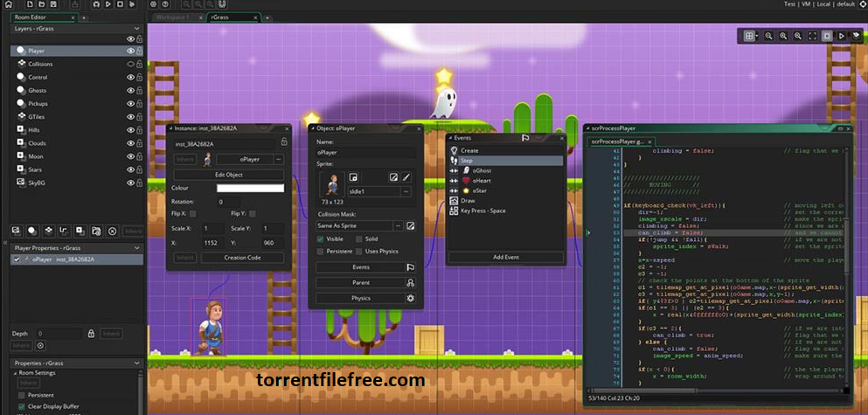
Task: Click Add Event button
Action: pyautogui.click(x=506, y=257)
